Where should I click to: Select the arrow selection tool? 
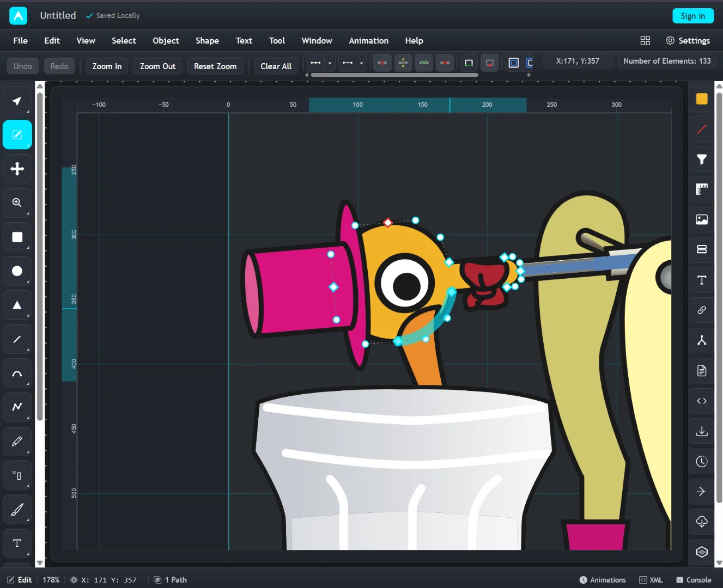(x=17, y=101)
